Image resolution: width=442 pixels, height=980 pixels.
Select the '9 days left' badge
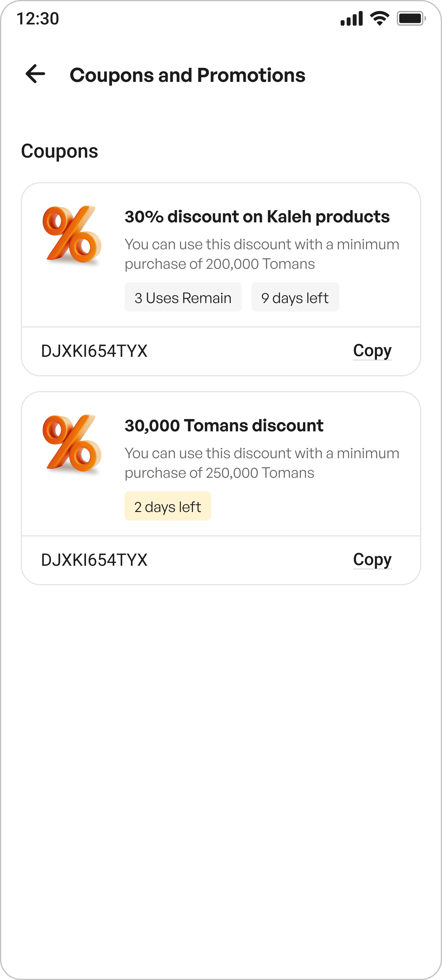click(295, 297)
